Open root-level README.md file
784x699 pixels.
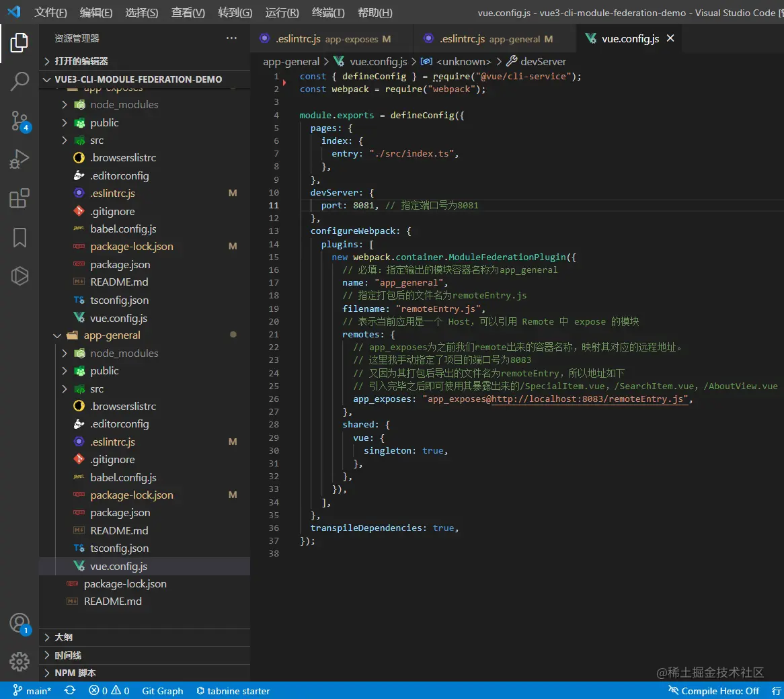click(145, 601)
